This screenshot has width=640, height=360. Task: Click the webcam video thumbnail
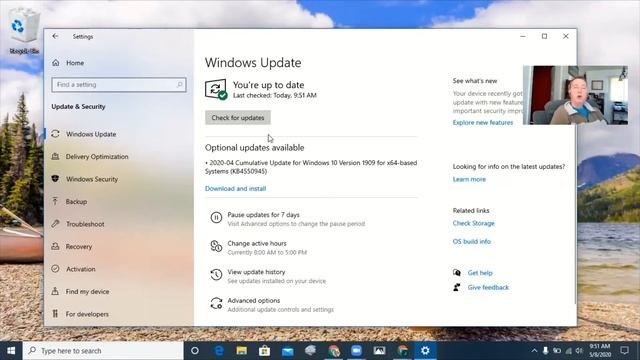[576, 95]
